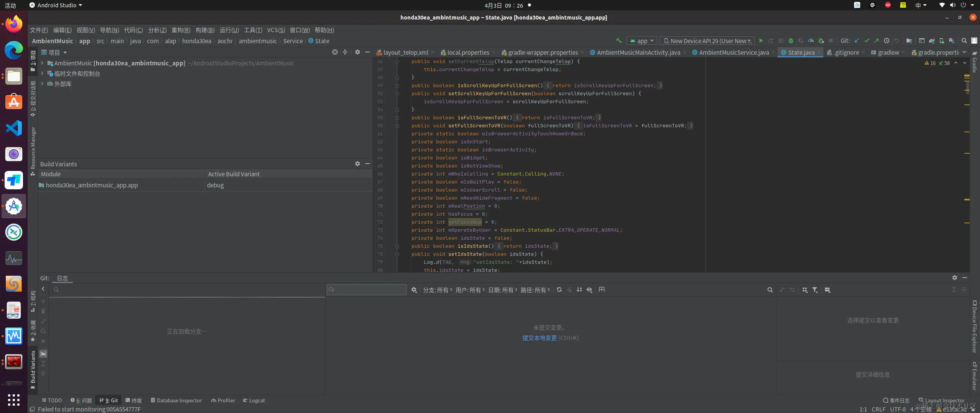
Task: Open the VCS(S) menu
Action: pyautogui.click(x=276, y=30)
